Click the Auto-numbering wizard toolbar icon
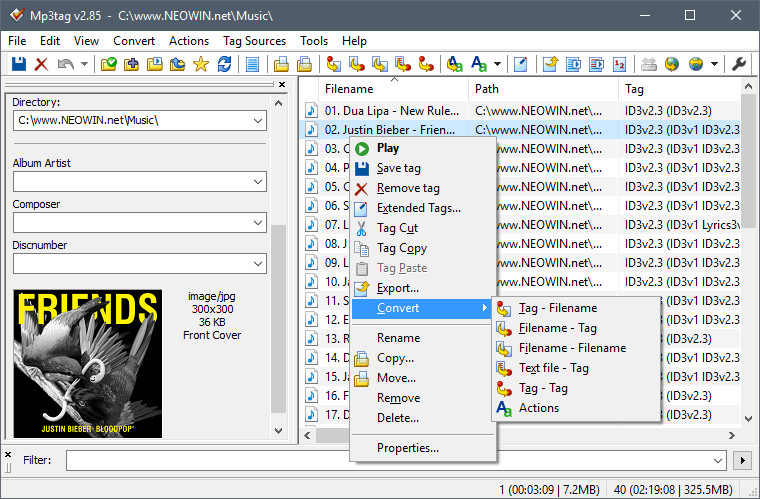This screenshot has width=760, height=499. pyautogui.click(x=619, y=64)
